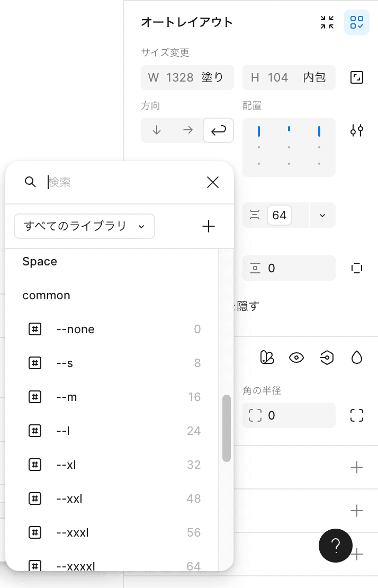
Task: Click the collapse auto layout icon
Action: tap(327, 22)
